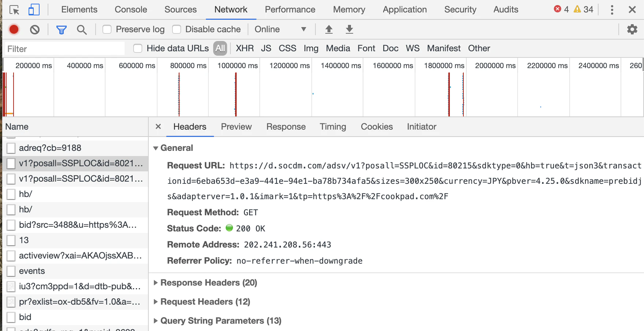Image resolution: width=644 pixels, height=331 pixels.
Task: Select the bid?src=3488 request row
Action: coord(75,225)
